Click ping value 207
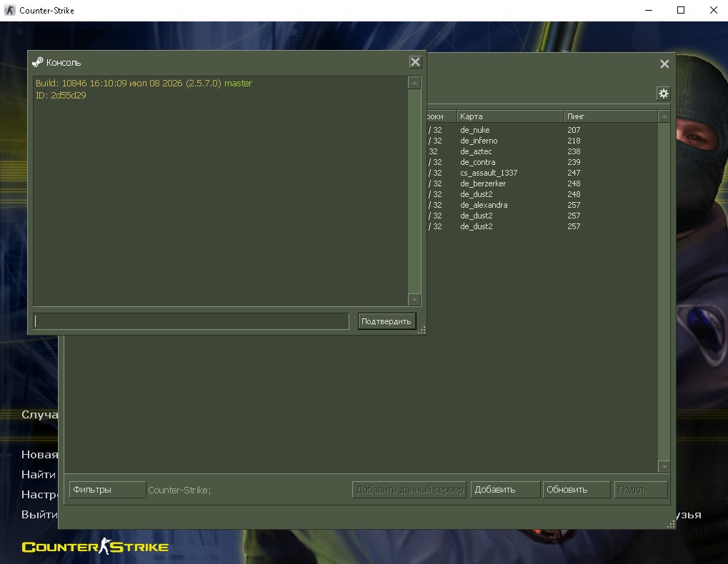Screen dimensions: 728x564 pyautogui.click(x=574, y=130)
